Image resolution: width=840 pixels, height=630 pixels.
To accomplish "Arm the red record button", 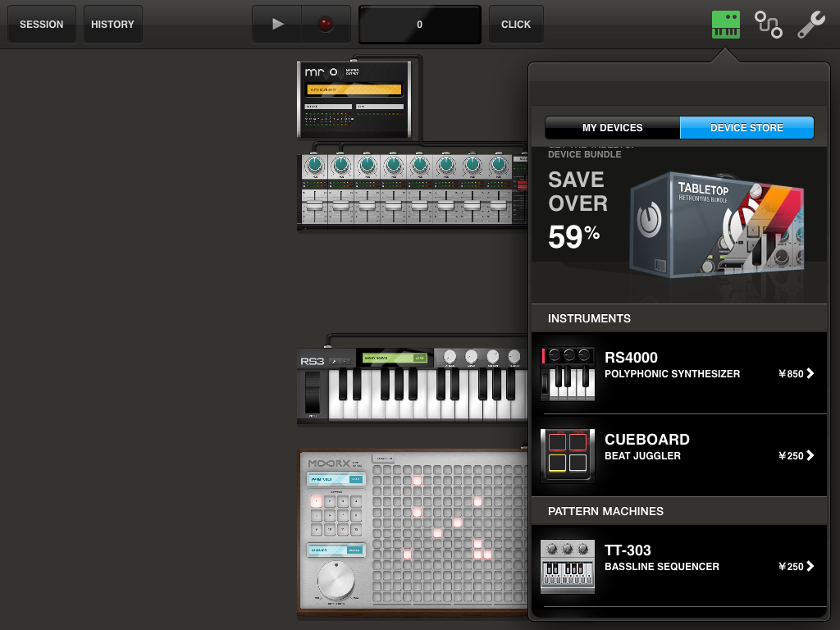I will pos(325,24).
